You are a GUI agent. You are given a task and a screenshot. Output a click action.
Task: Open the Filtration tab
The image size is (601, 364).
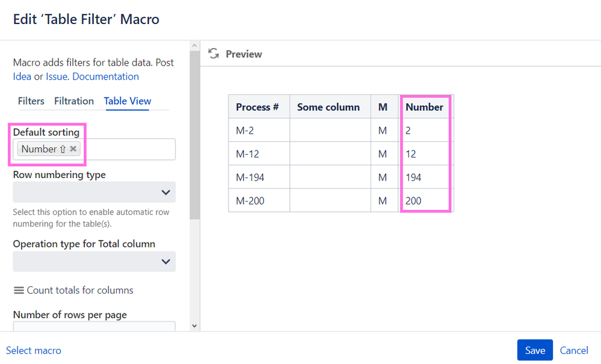tap(74, 101)
